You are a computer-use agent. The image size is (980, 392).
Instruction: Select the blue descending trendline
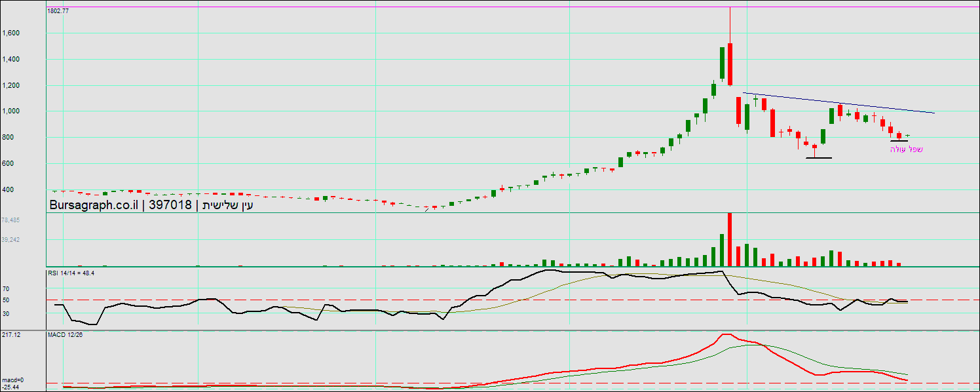tap(839, 103)
